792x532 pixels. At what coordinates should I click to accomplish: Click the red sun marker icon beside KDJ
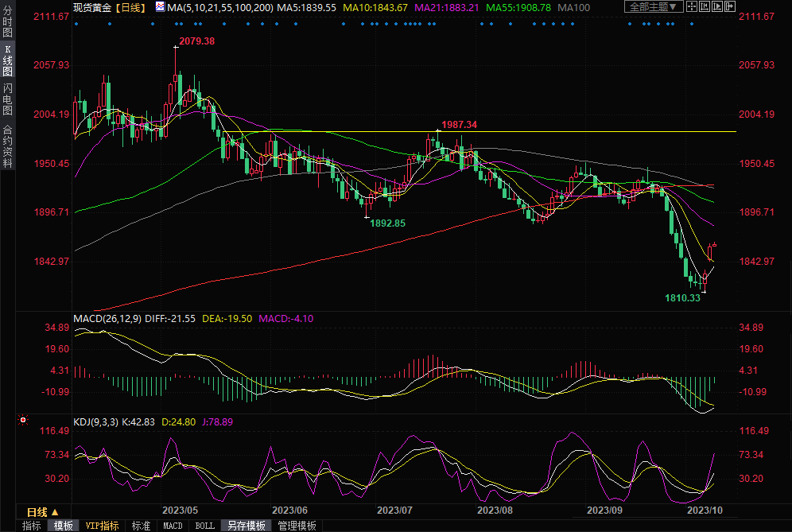(x=23, y=419)
